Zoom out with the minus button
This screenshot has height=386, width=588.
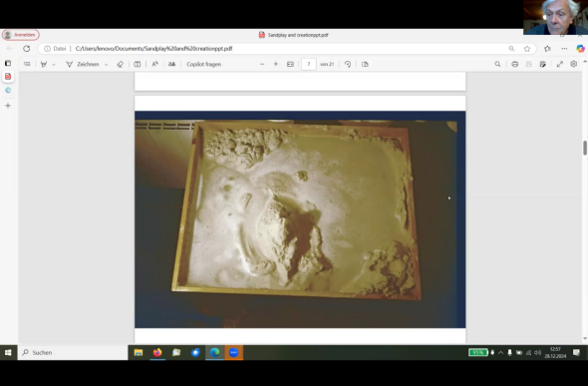click(262, 64)
